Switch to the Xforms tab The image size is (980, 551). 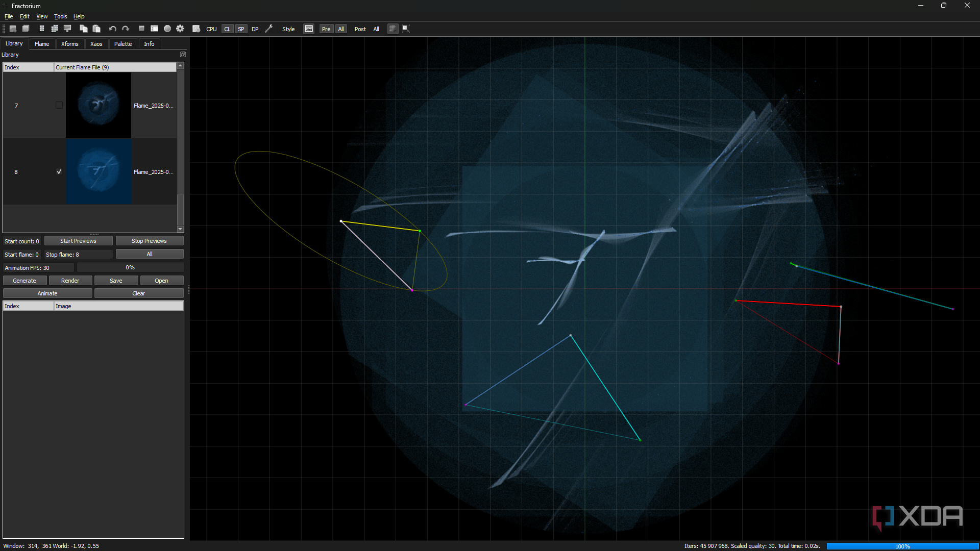click(70, 44)
